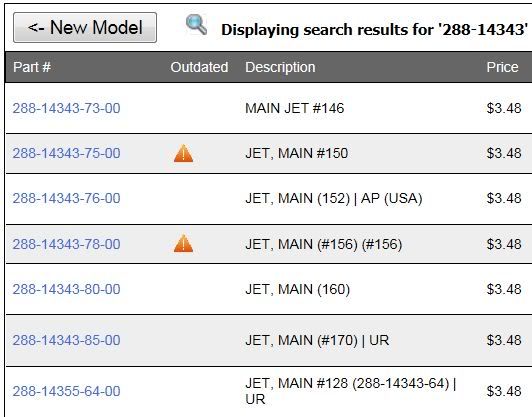The width and height of the screenshot is (532, 417).
Task: Click the magnifying glass search icon
Action: (x=196, y=25)
